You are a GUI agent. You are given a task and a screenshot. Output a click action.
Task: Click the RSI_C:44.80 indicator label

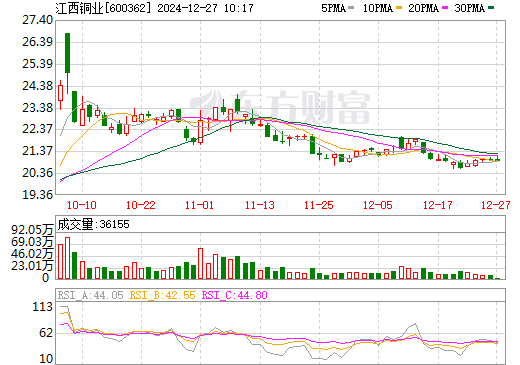tap(235, 295)
